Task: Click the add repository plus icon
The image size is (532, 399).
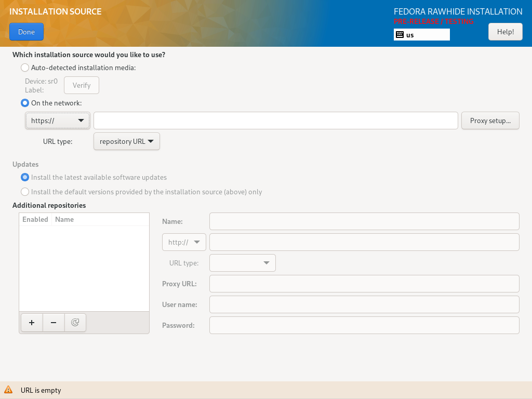Action: (x=32, y=322)
